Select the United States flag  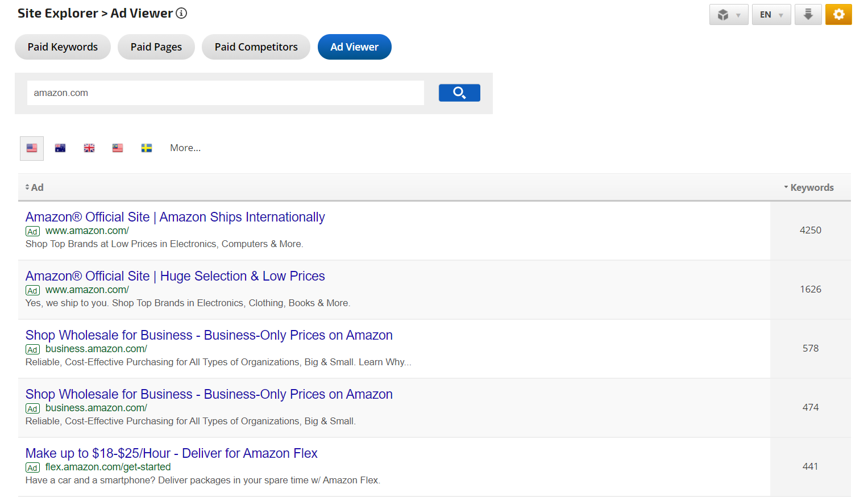[x=32, y=148]
